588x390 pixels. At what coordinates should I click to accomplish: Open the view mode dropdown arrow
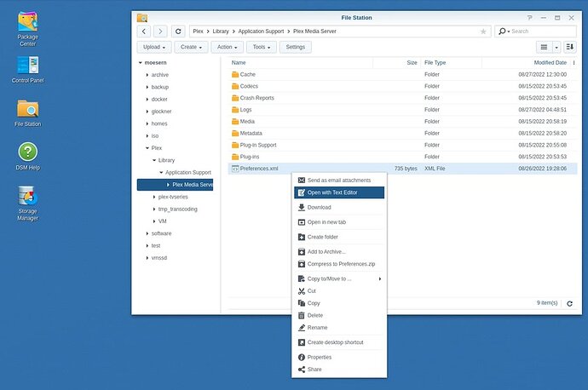point(556,47)
